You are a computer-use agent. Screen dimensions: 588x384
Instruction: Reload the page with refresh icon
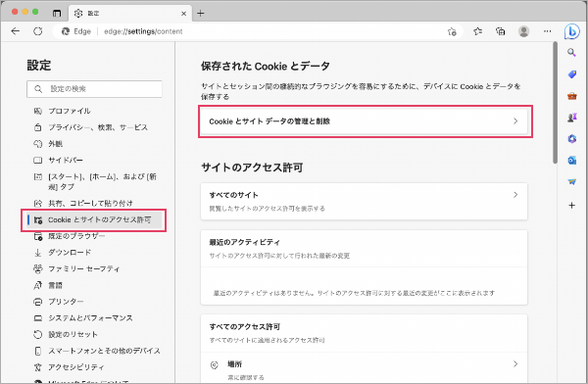[38, 31]
